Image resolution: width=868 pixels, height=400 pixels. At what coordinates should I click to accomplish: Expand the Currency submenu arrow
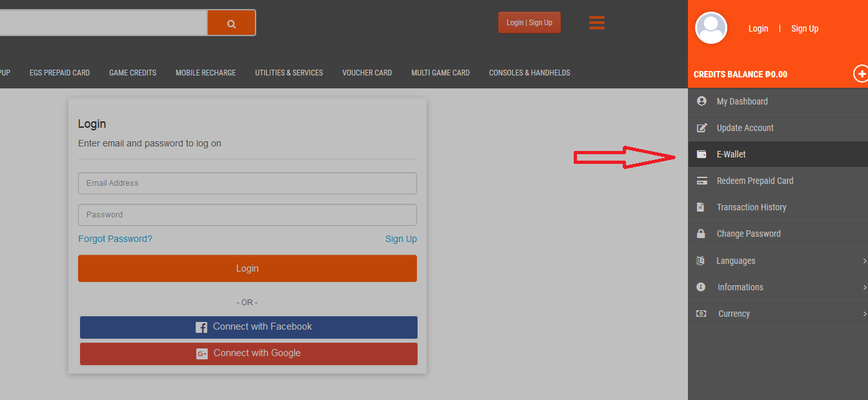point(864,314)
